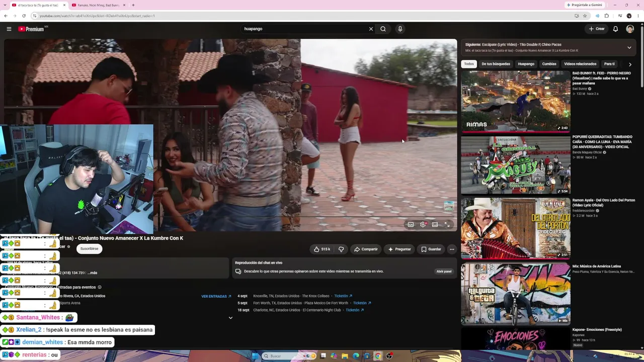Open the VER ENTRADAS link
644x362 pixels.
coord(216,296)
